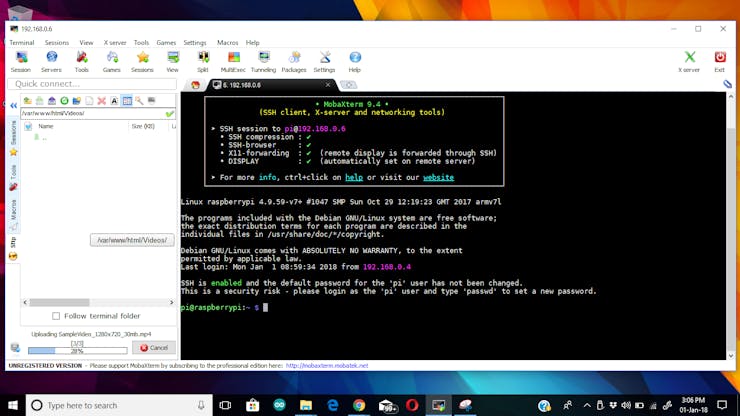This screenshot has height=416, width=740.
Task: Click the help link in terminal banner
Action: [x=354, y=178]
